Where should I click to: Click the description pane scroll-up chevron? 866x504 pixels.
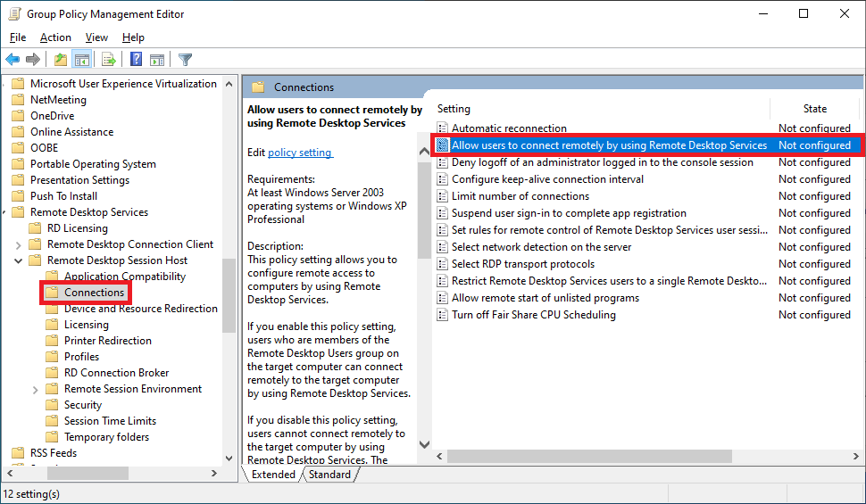click(x=424, y=151)
